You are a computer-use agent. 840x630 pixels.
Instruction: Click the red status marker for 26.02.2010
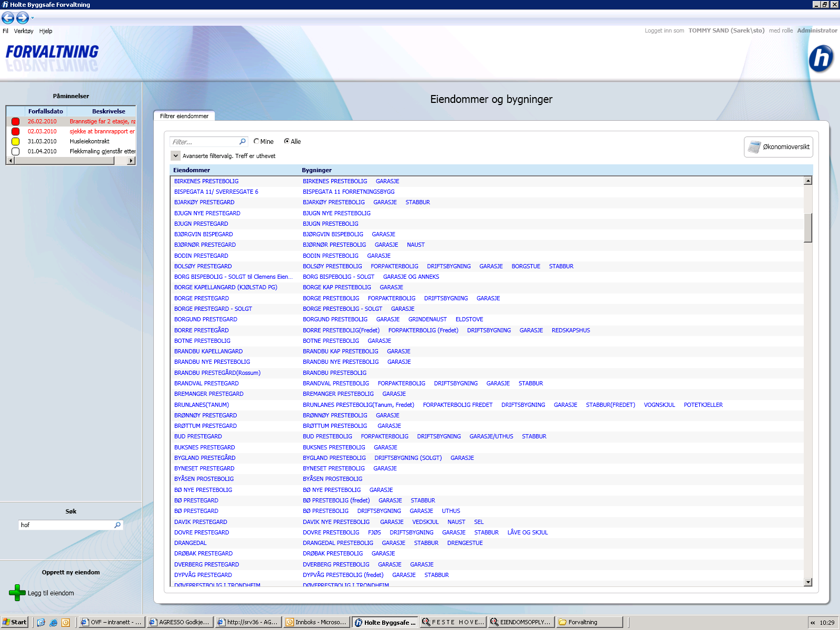[x=16, y=121]
